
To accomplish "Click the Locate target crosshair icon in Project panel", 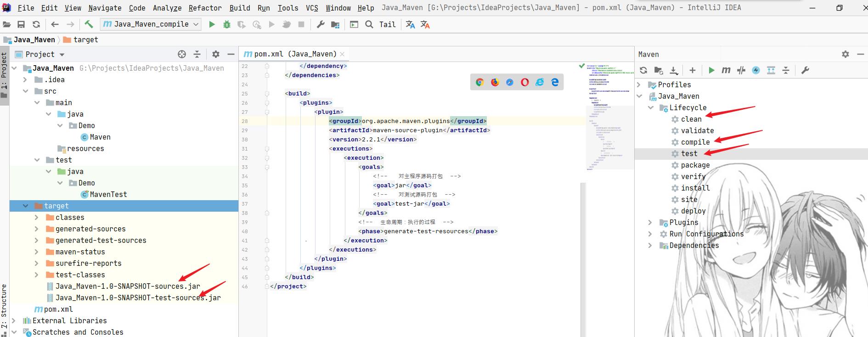I will point(182,54).
